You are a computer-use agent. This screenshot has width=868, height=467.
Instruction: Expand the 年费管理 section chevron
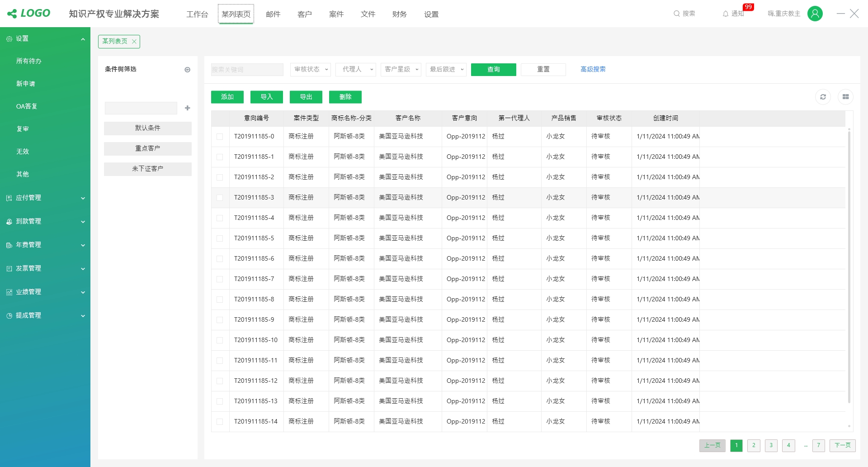point(83,245)
